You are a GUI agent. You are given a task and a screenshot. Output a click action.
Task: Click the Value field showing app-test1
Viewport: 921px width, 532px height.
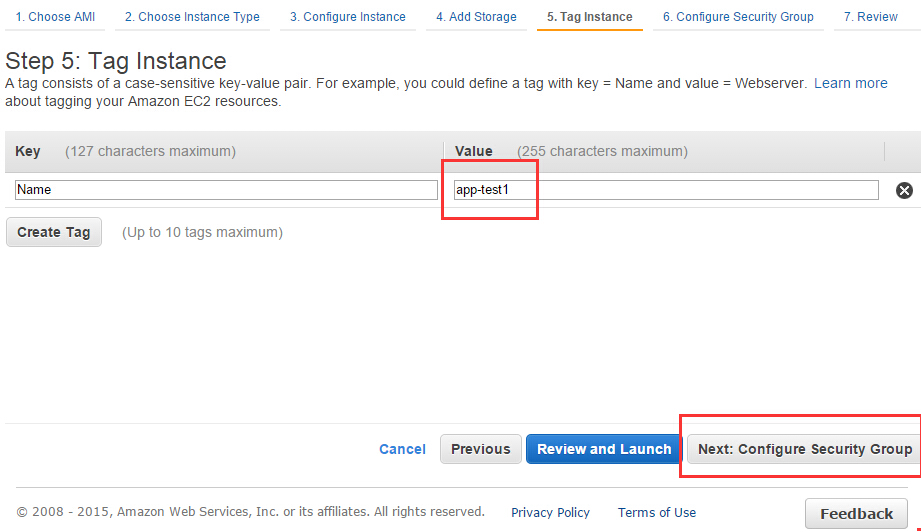666,190
